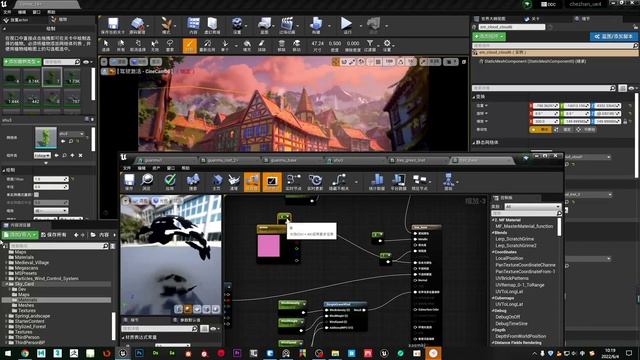Image resolution: width=640 pixels, height=360 pixels.
Task: Toggle eye icon beside material details search
Action: coord(213,329)
